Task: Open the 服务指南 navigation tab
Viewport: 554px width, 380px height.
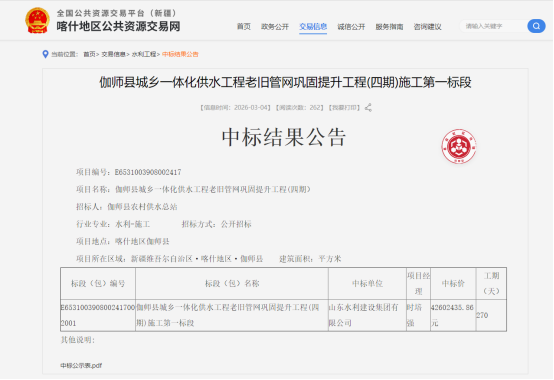Action: tap(389, 27)
